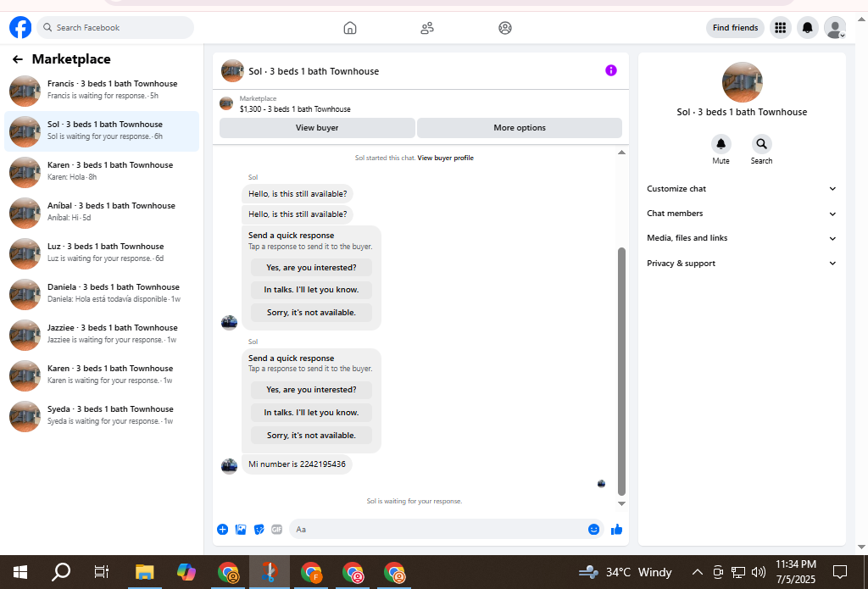Click the chat scrollbar thumb
The width and height of the screenshot is (868, 589).
pyautogui.click(x=621, y=371)
